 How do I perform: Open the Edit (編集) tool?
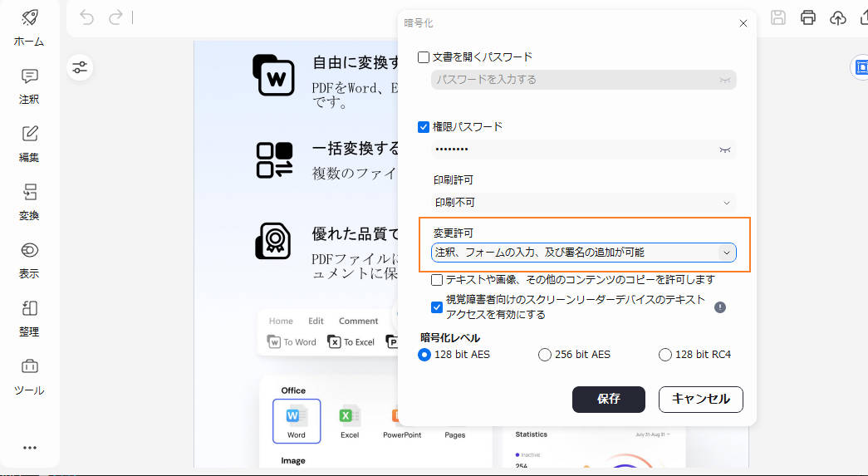[30, 135]
